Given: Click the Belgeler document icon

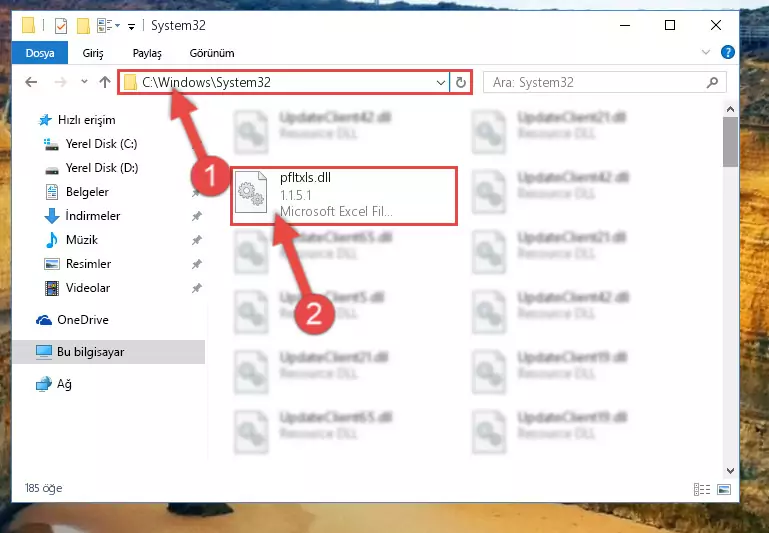Looking at the screenshot, I should [51, 192].
